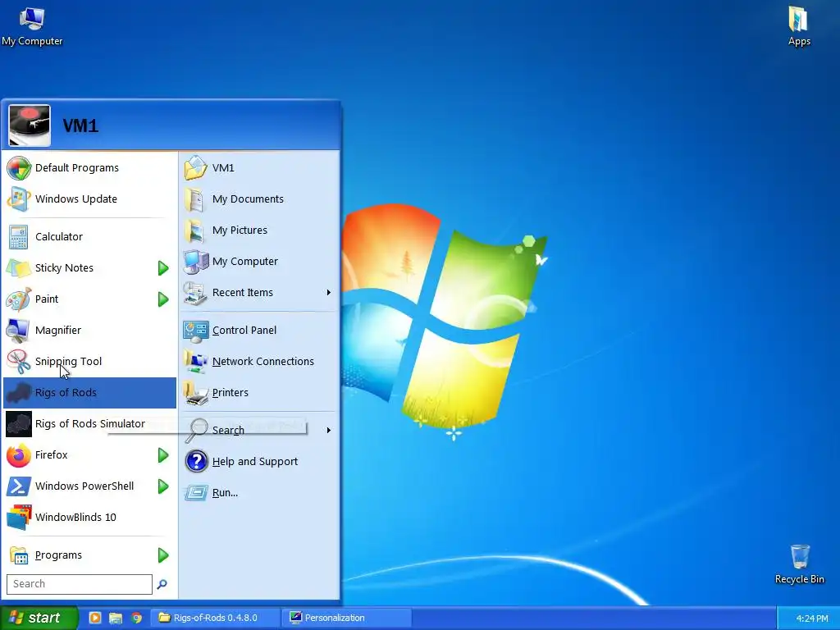Select the Apps desktop folder

799,26
